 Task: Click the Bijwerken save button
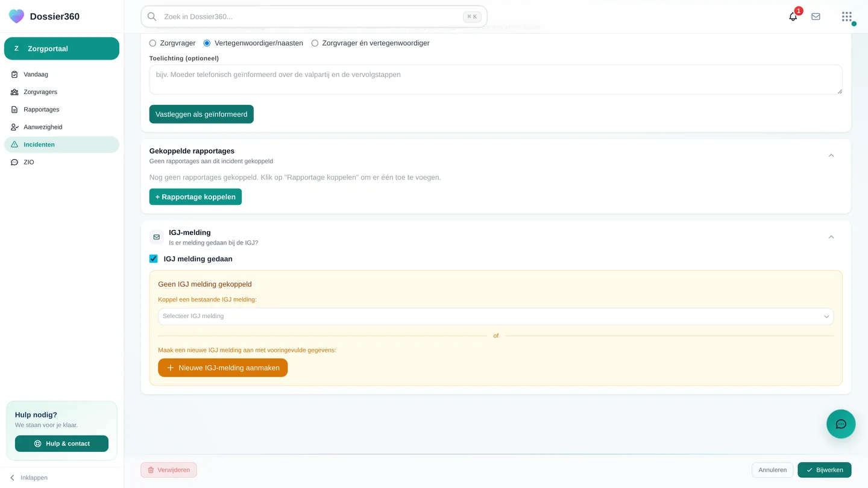(824, 470)
